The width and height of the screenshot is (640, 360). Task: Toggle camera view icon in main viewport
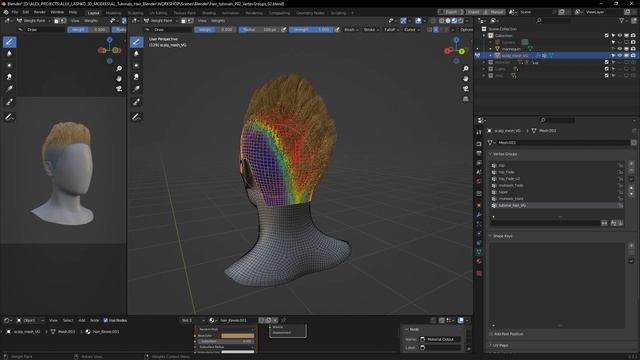click(x=466, y=89)
